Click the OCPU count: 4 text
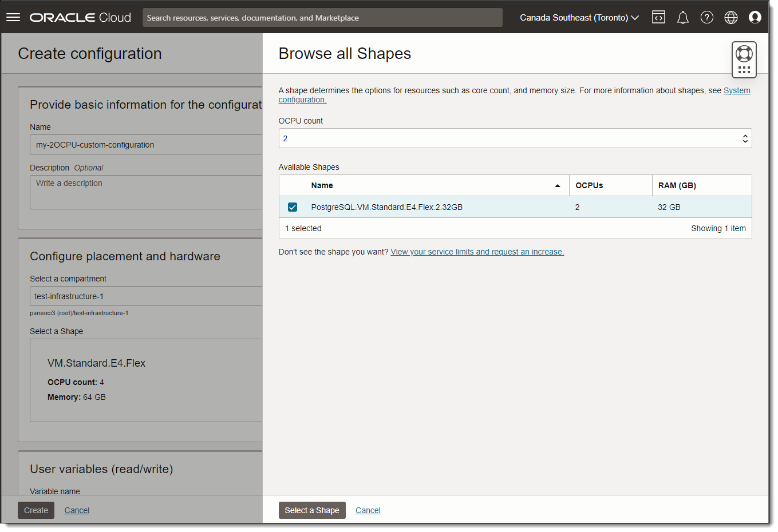 pos(76,382)
